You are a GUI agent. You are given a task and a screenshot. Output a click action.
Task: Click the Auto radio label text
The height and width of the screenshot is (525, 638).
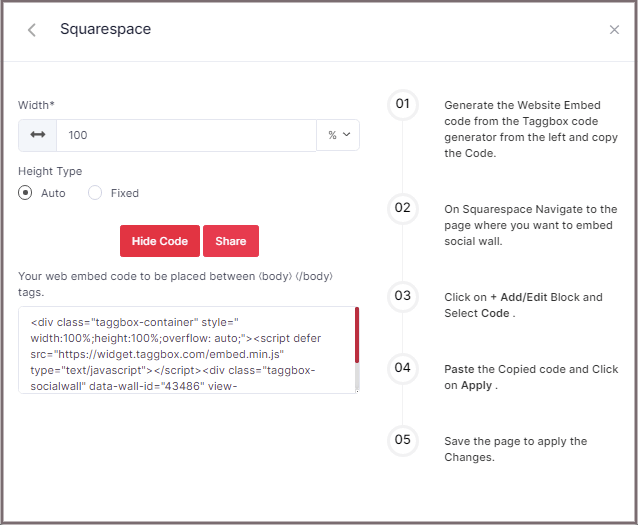tap(53, 193)
